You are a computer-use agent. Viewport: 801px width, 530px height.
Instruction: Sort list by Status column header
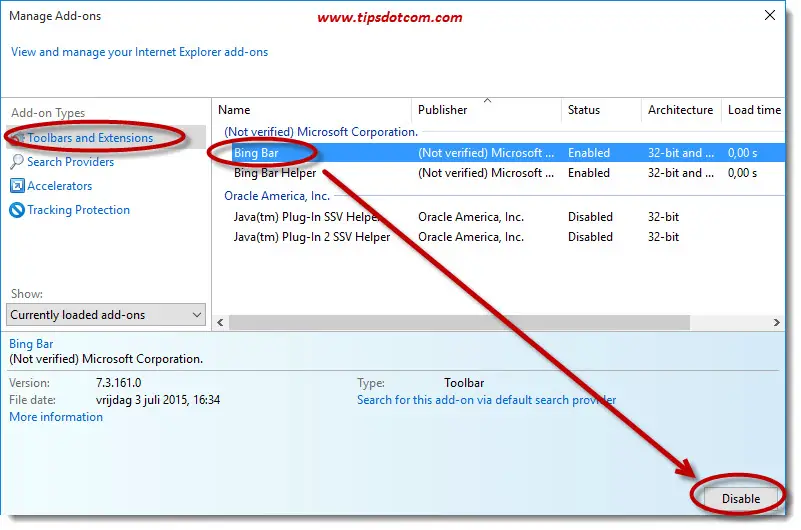pyautogui.click(x=601, y=110)
